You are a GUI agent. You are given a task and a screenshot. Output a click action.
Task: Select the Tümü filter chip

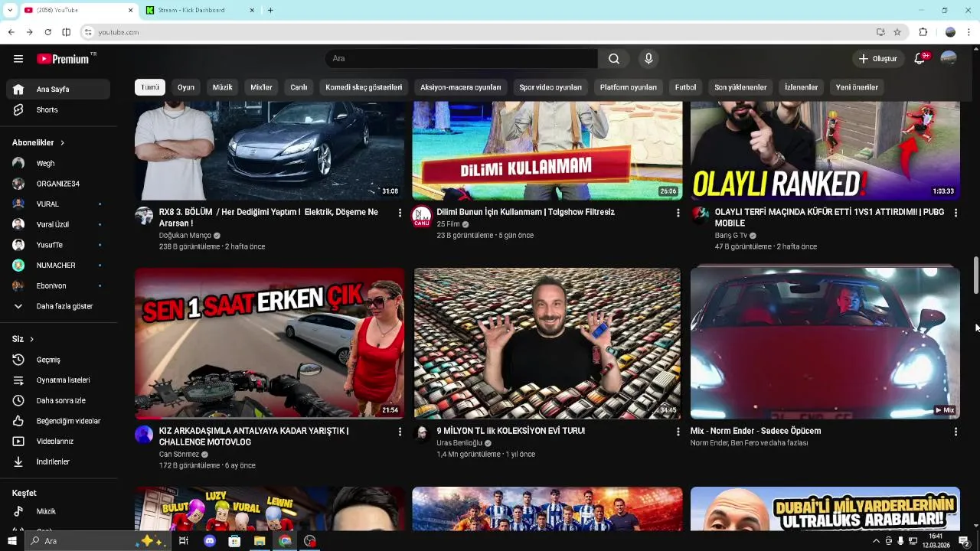150,87
